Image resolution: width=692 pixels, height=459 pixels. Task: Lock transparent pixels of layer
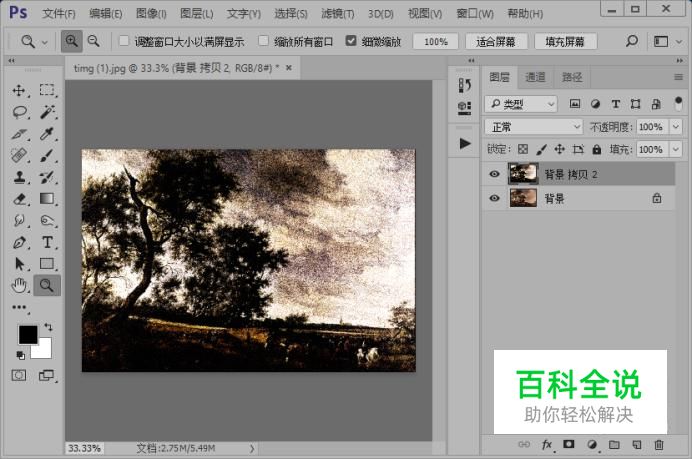click(x=523, y=149)
